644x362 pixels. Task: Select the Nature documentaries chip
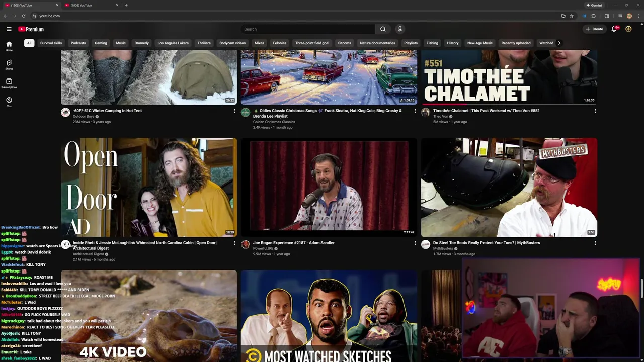coord(377,43)
